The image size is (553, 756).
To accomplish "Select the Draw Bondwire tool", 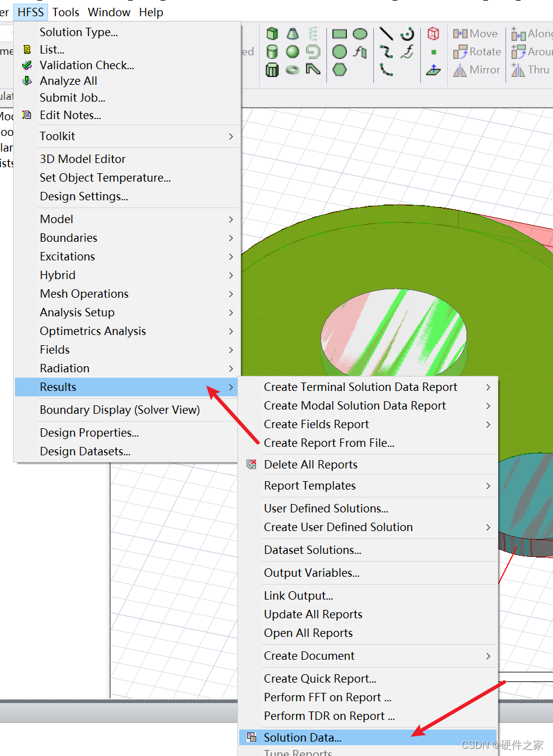I will [313, 70].
